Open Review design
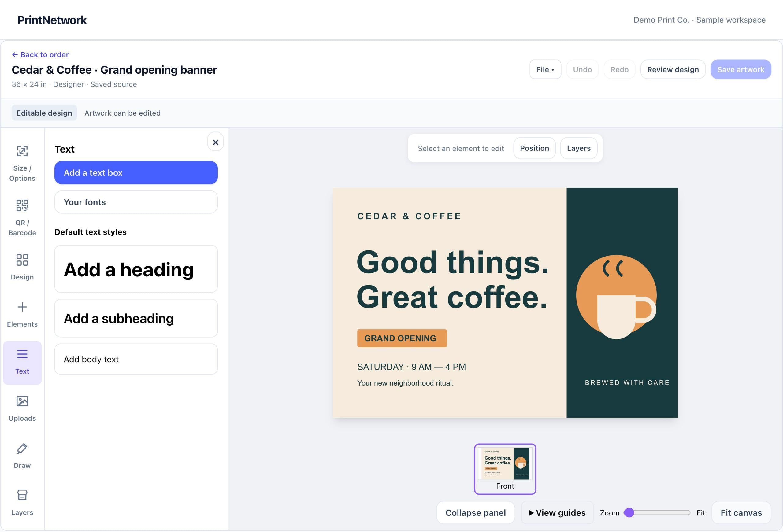This screenshot has height=532, width=783. (673, 69)
